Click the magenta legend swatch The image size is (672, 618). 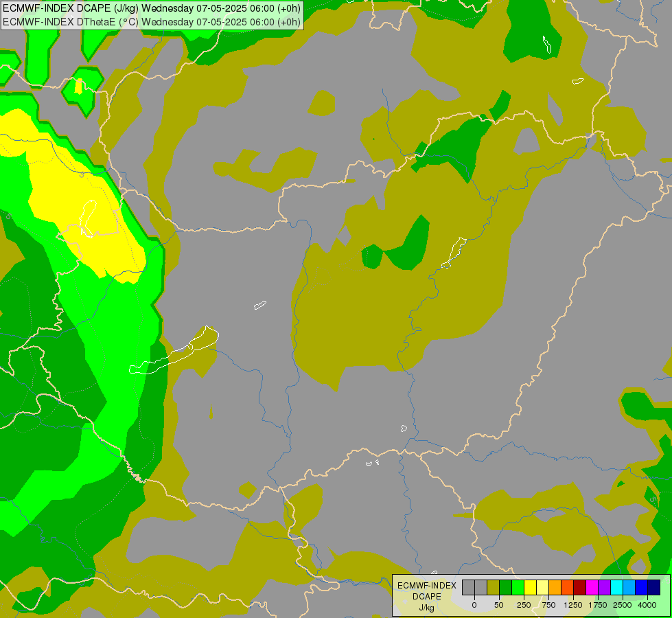point(592,587)
